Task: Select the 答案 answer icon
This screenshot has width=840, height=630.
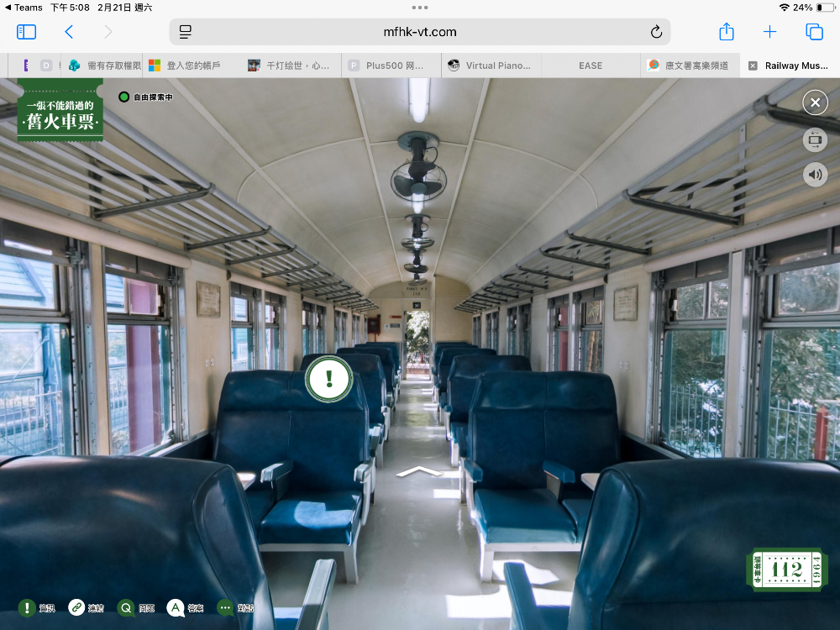Action: [176, 607]
